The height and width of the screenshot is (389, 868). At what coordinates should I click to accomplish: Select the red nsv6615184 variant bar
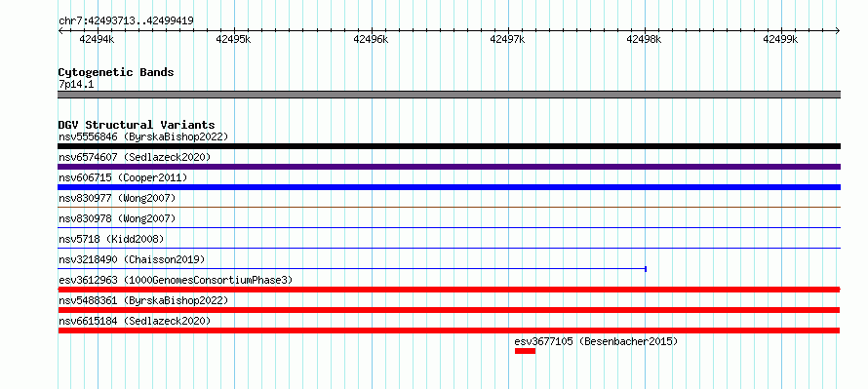tap(449, 331)
